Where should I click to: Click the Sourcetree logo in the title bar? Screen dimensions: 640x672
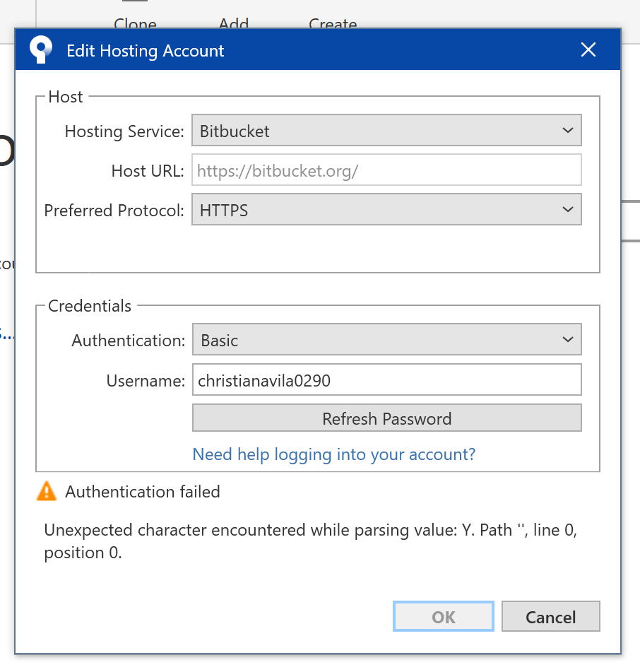point(41,49)
